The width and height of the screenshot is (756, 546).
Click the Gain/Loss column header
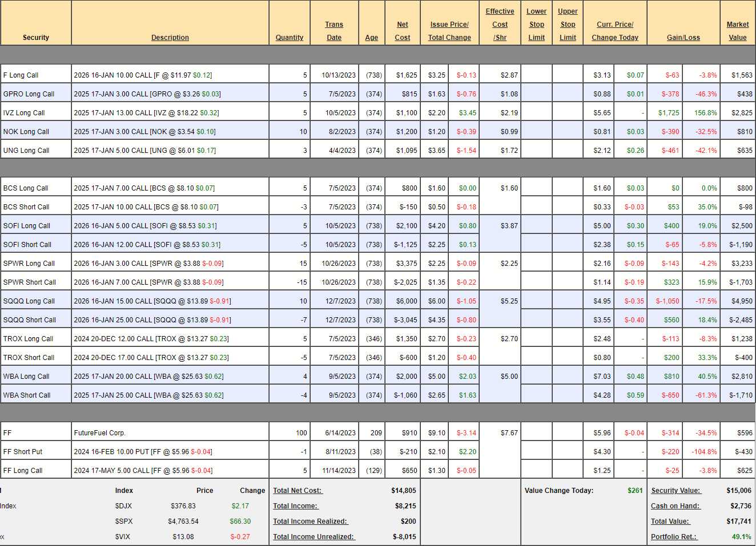pyautogui.click(x=683, y=38)
